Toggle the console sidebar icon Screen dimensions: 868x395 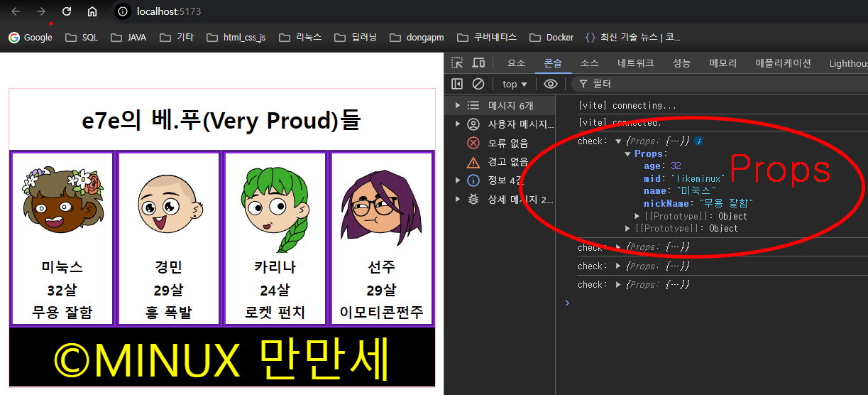[x=457, y=84]
